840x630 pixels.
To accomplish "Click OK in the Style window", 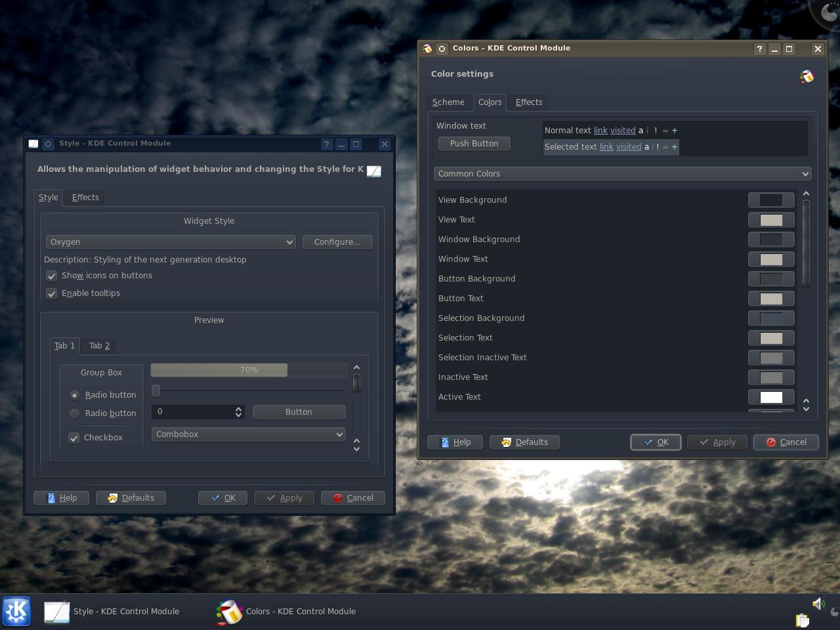I will pos(222,498).
